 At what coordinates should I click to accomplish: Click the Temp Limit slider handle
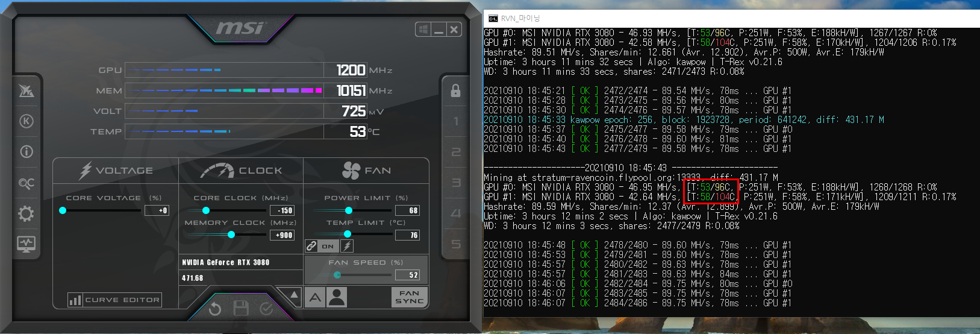348,234
